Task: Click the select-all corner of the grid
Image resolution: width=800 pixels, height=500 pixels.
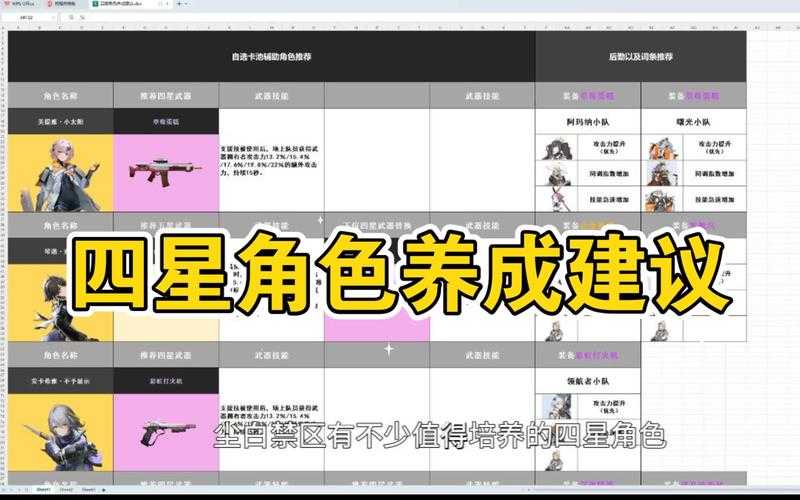Action: 4,28
